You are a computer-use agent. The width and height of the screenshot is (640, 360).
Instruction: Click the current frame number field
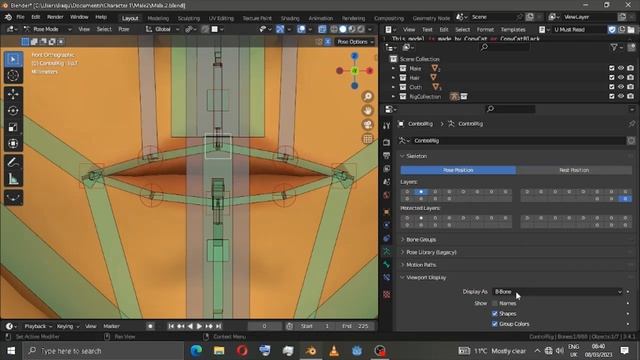pos(264,326)
